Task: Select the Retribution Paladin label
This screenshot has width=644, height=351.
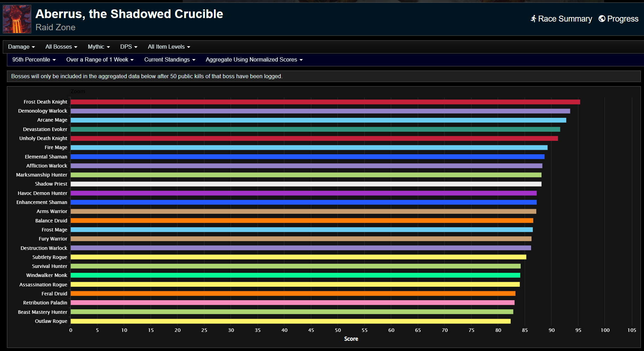Action: 45,303
